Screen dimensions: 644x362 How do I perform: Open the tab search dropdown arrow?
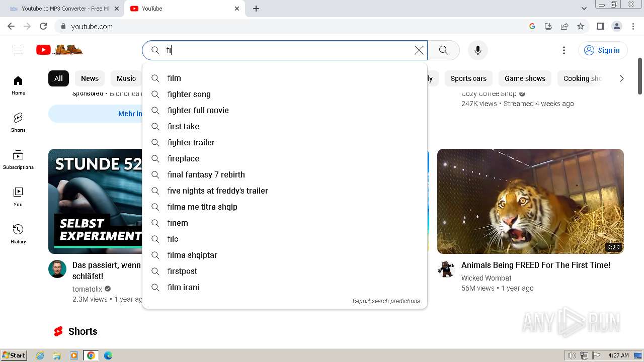pos(584,9)
